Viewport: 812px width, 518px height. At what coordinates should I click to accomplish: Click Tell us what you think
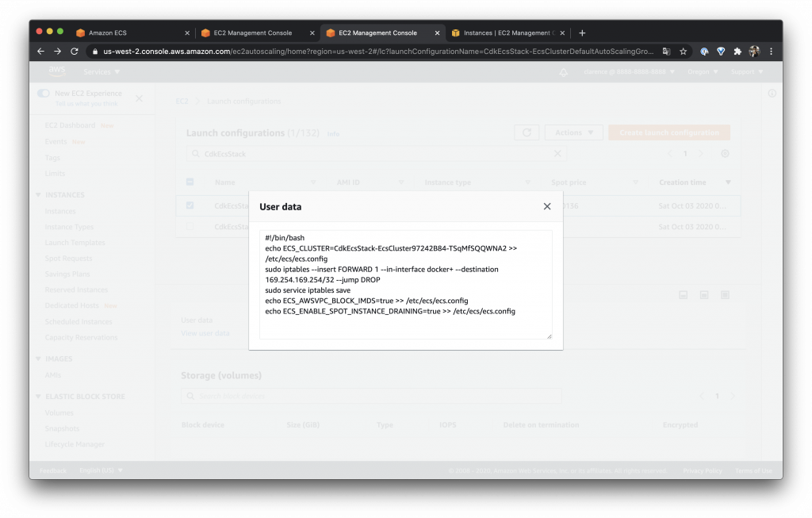click(x=86, y=104)
